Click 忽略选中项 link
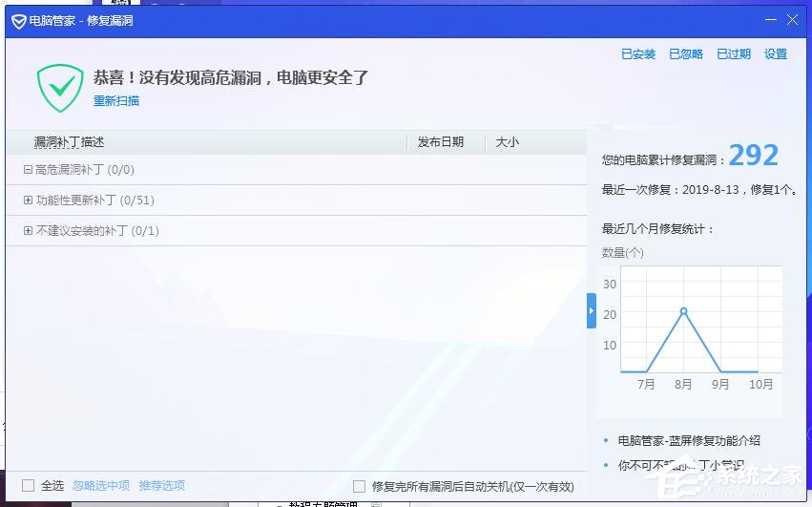 [x=101, y=485]
